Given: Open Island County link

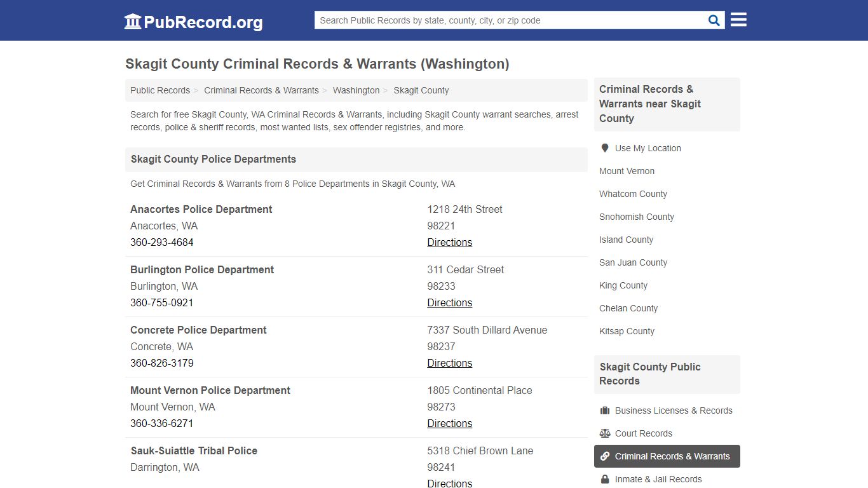Looking at the screenshot, I should pyautogui.click(x=626, y=240).
